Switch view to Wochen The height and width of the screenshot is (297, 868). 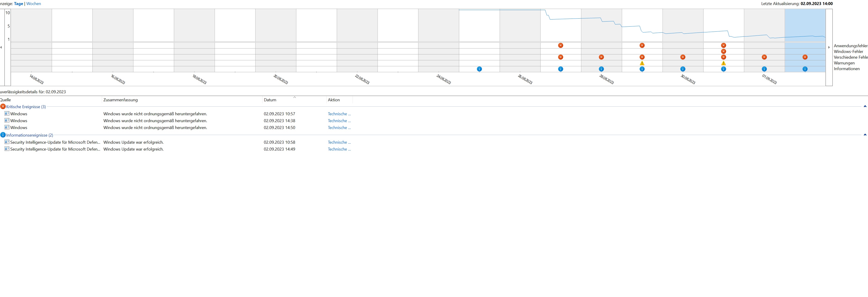(x=34, y=4)
